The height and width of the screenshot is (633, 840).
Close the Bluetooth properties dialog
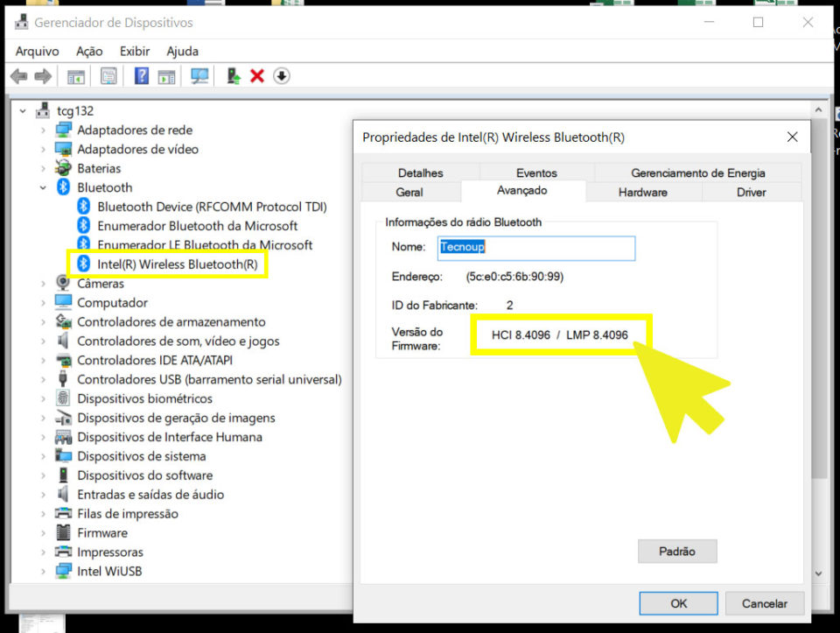(793, 137)
